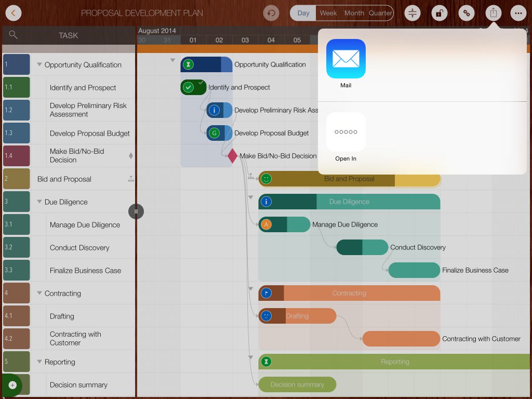Viewport: 532px width, 399px height.
Task: Collapse the Contracting task group
Action: pos(39,294)
